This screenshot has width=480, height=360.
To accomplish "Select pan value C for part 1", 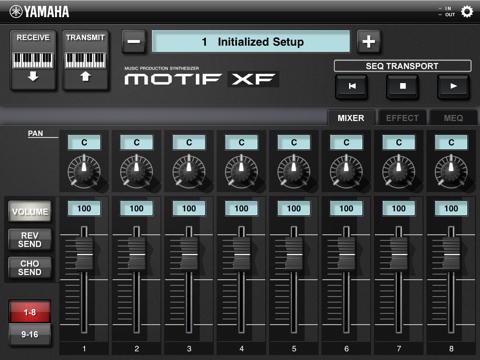I will 84,142.
